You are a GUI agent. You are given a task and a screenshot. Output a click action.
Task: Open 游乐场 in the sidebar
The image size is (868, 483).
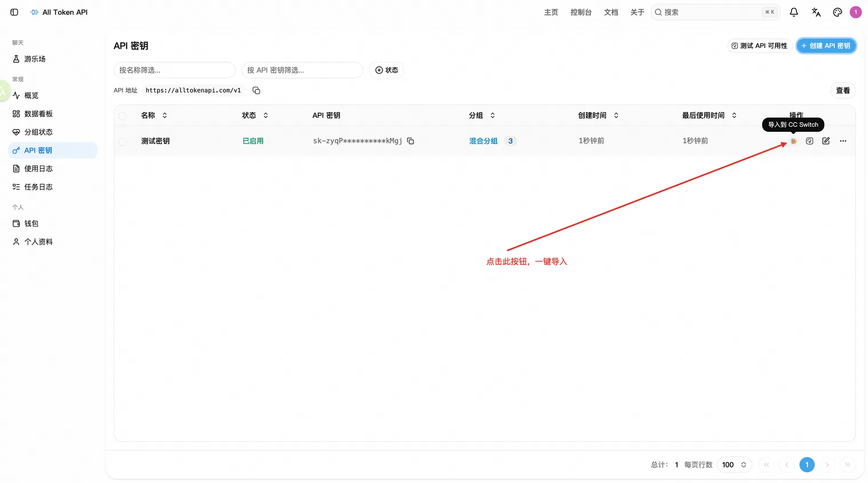pyautogui.click(x=53, y=59)
